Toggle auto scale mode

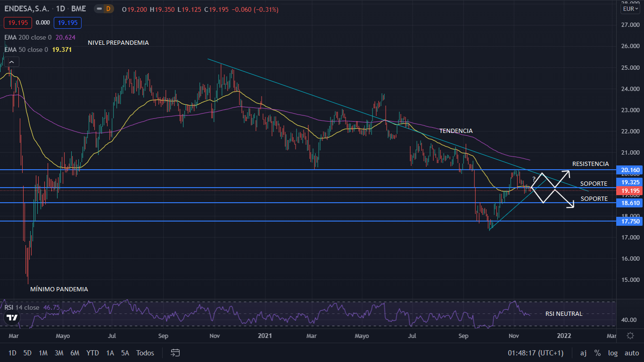[632, 353]
